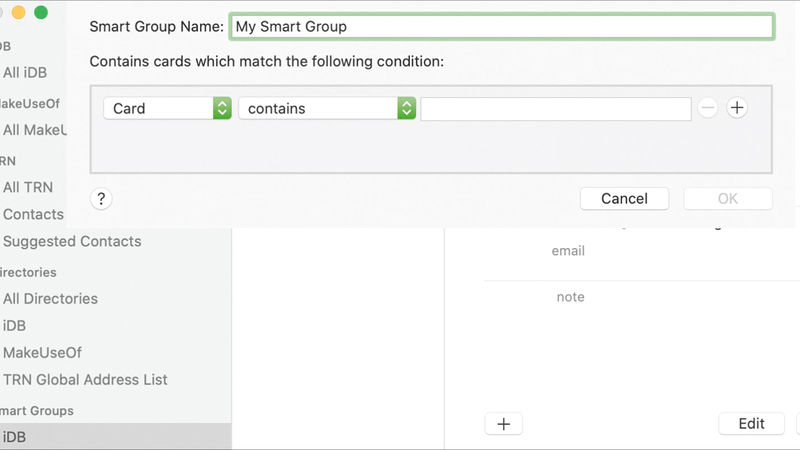
Task: Click the plus icon to add condition
Action: tap(737, 108)
